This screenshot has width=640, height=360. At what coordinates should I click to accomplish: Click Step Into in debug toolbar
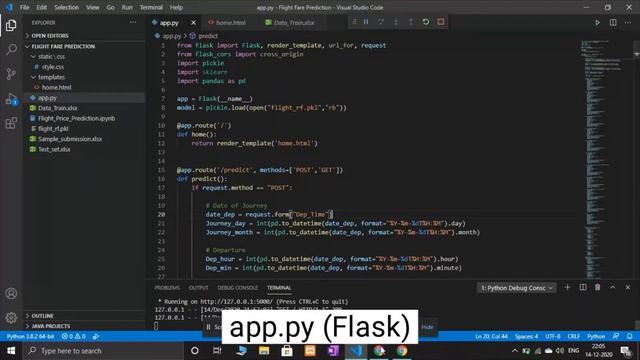coord(396,22)
